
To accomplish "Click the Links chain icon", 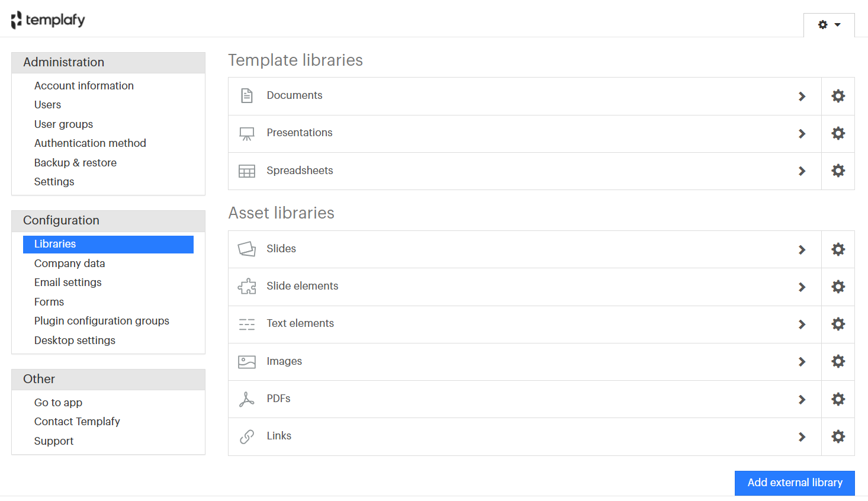I will tap(247, 436).
